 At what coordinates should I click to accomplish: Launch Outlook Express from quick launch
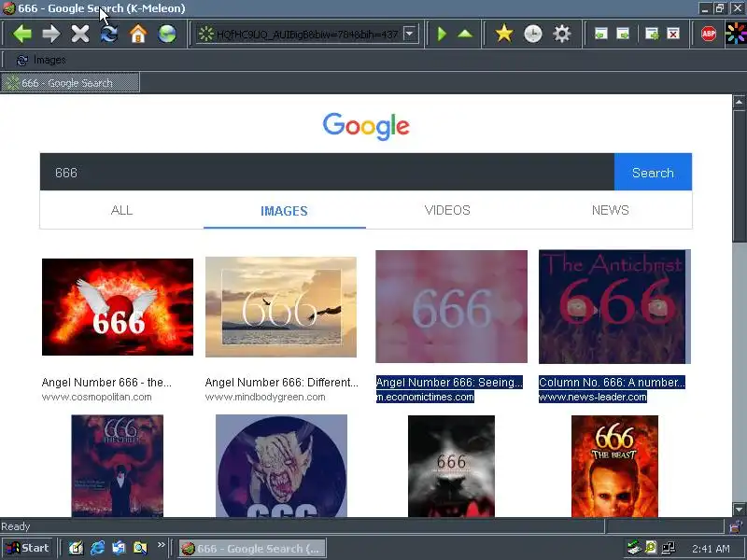tap(119, 548)
